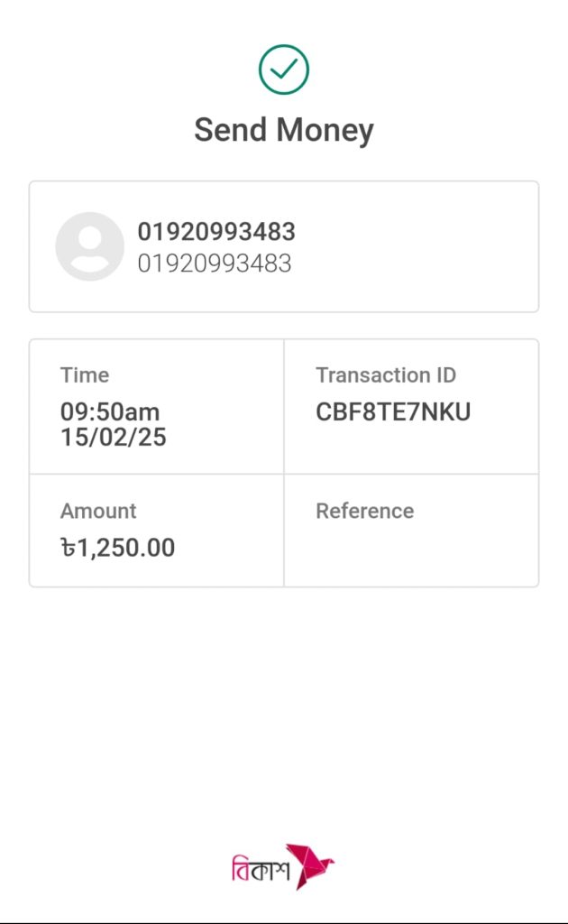The image size is (568, 924).
Task: Click the word "Money" in the heading
Action: pos(325,130)
